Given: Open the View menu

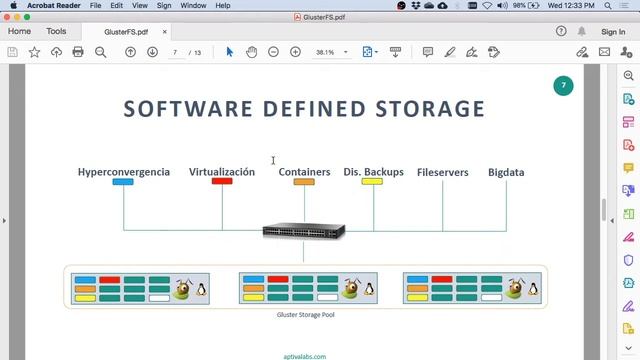Looking at the screenshot, I should 140,6.
